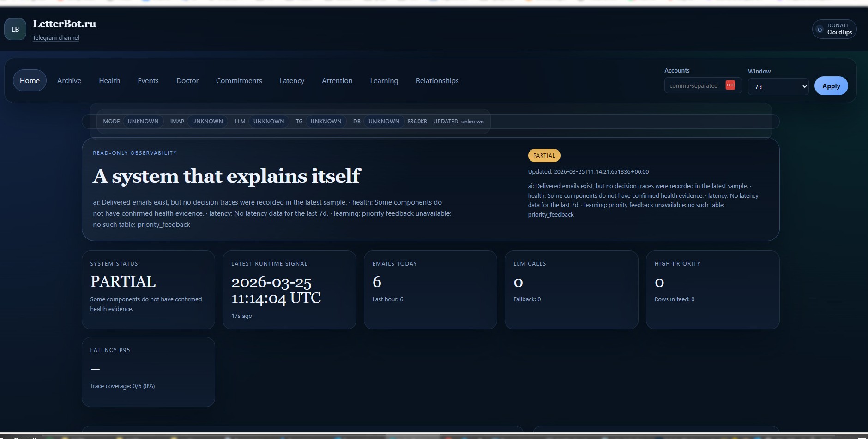Image resolution: width=868 pixels, height=439 pixels.
Task: Click the LATENCY P95 card
Action: 148,372
